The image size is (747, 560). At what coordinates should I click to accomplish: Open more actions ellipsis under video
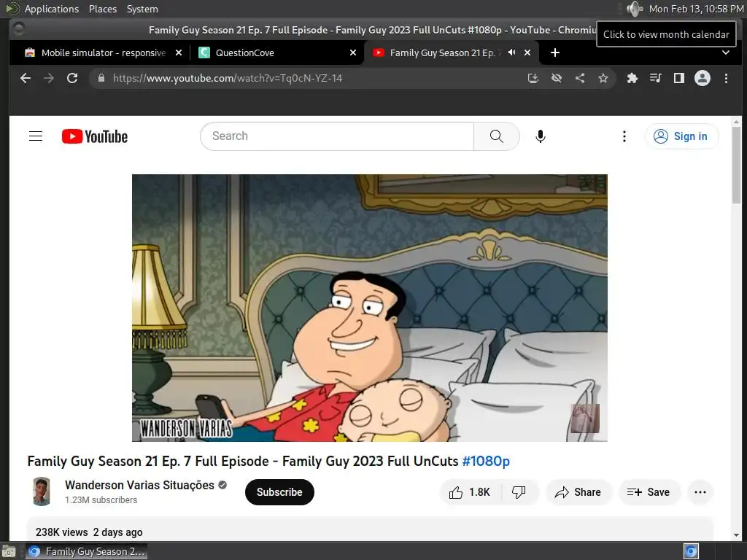(700, 492)
